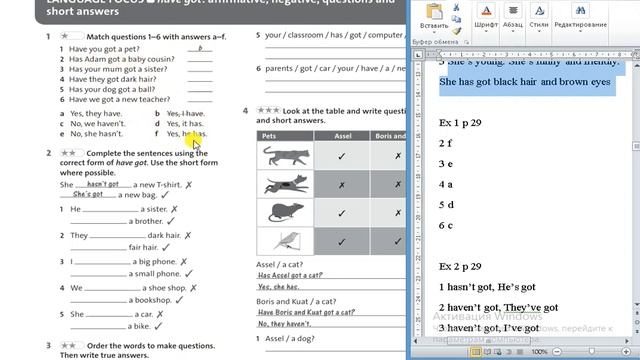
Task: Click the horizontal scrollbar left arrow
Action: click(416, 341)
